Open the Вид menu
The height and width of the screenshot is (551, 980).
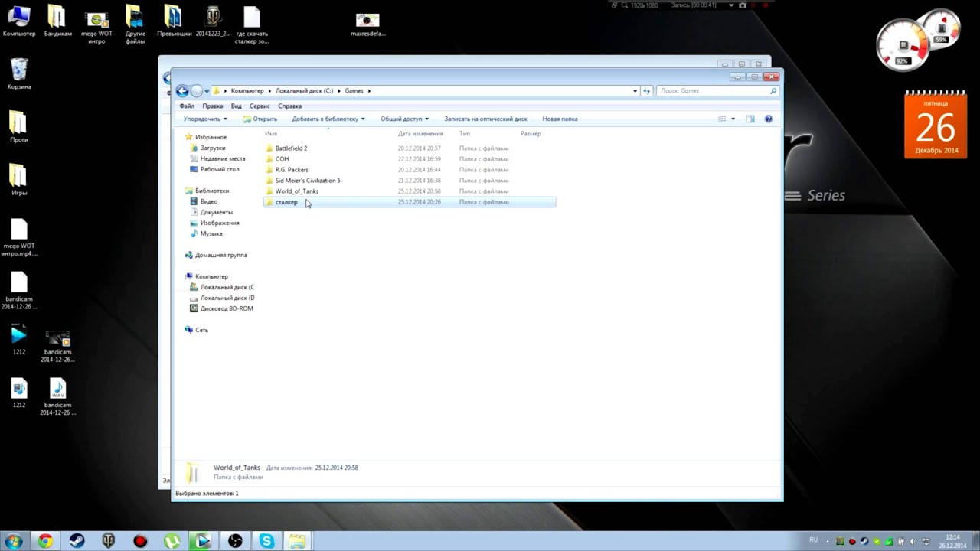[237, 106]
